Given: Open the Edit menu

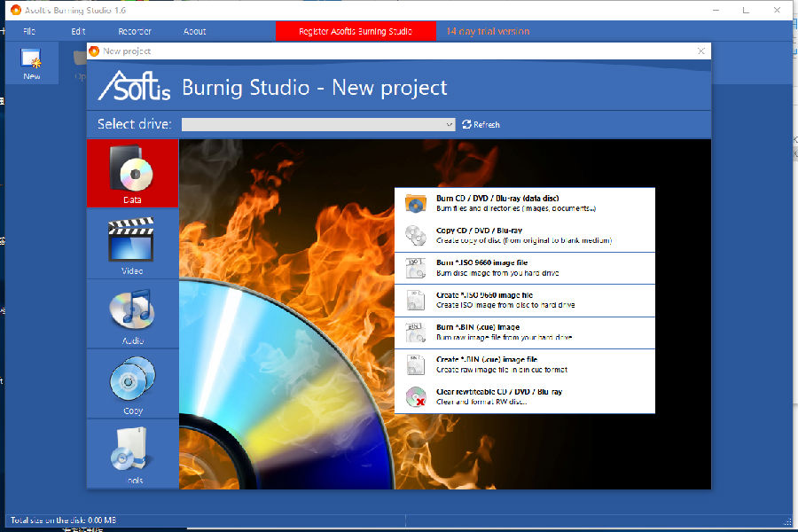Looking at the screenshot, I should 78,31.
